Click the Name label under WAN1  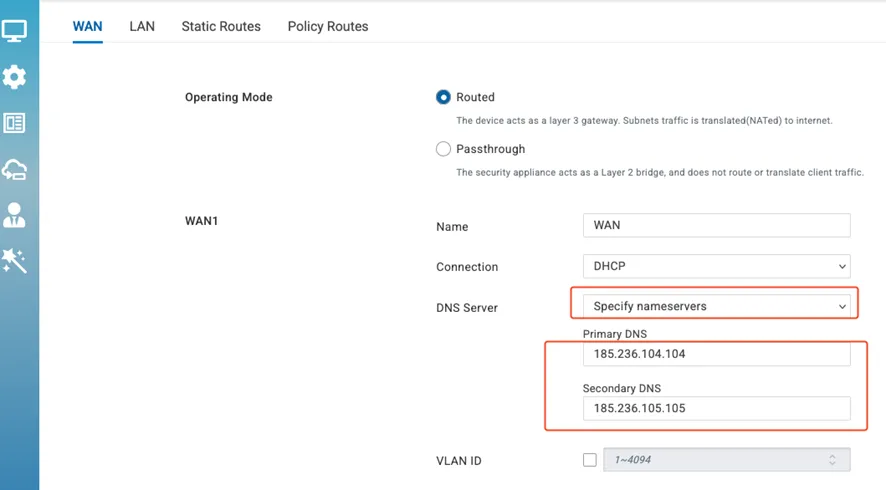click(x=452, y=227)
